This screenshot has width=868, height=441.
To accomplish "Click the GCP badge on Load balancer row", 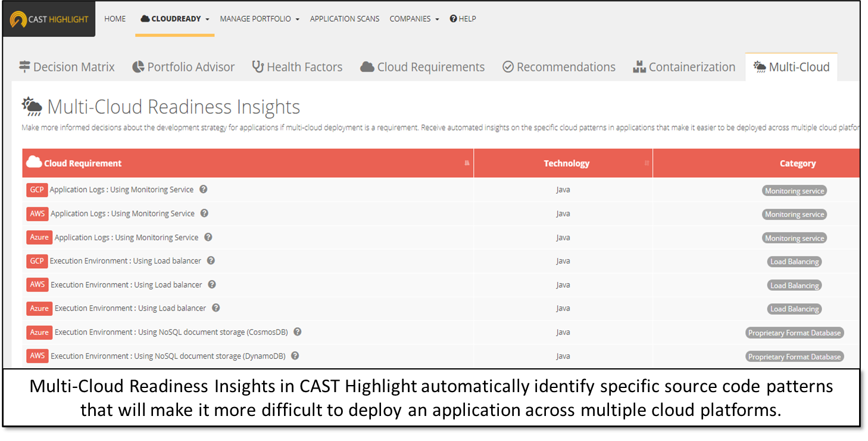I will [37, 261].
